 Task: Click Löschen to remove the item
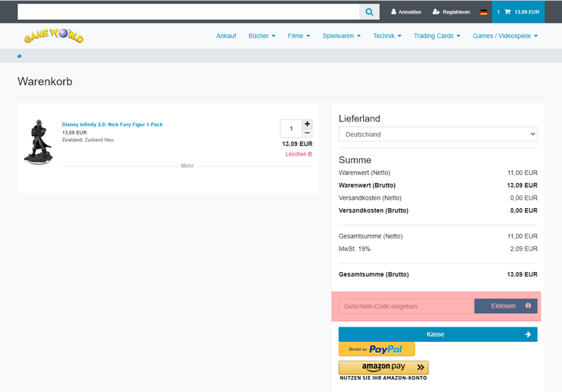point(298,154)
